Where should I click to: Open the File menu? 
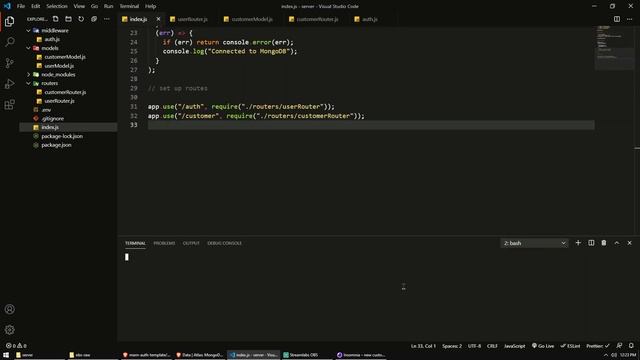[21, 6]
